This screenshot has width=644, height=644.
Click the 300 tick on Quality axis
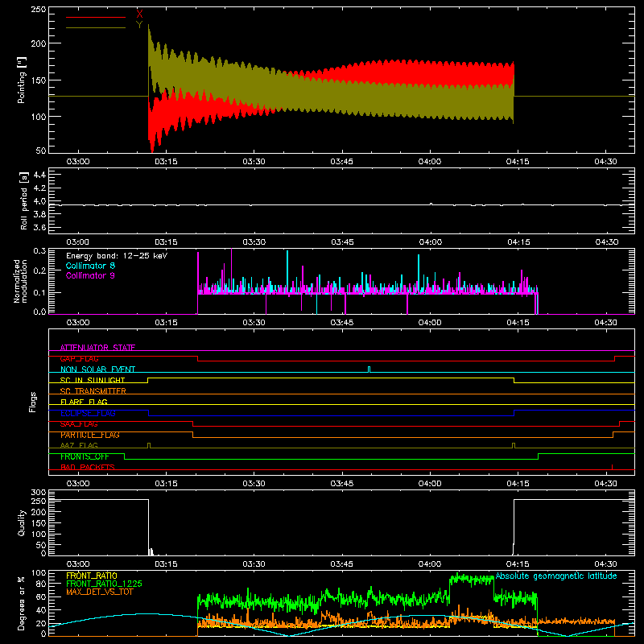pos(39,493)
